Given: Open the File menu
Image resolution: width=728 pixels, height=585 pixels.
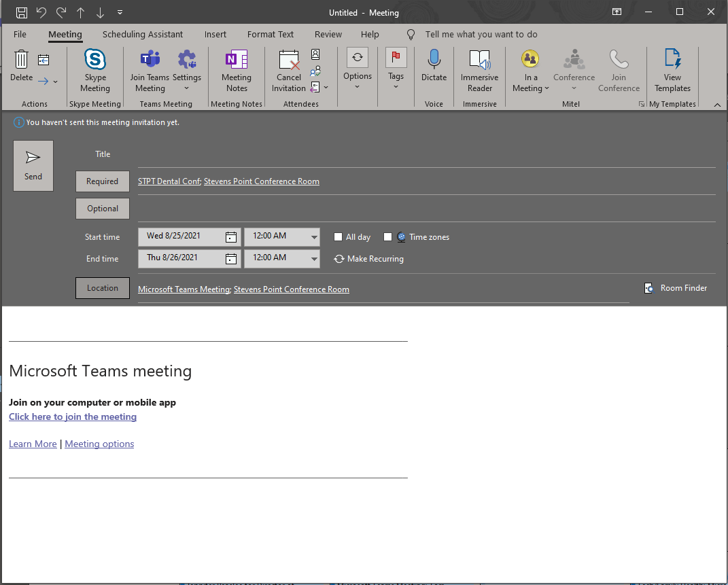Looking at the screenshot, I should point(20,35).
